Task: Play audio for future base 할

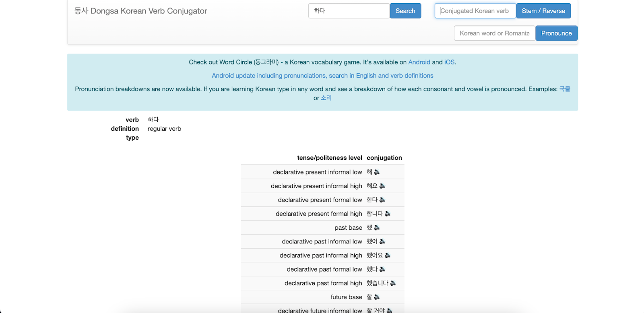Action: coord(377,297)
